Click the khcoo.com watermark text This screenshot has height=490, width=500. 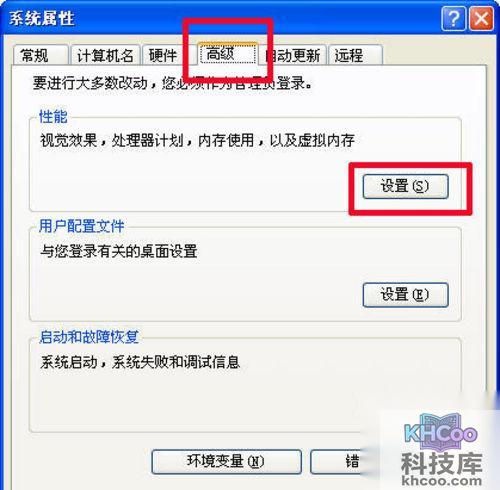pos(442,480)
